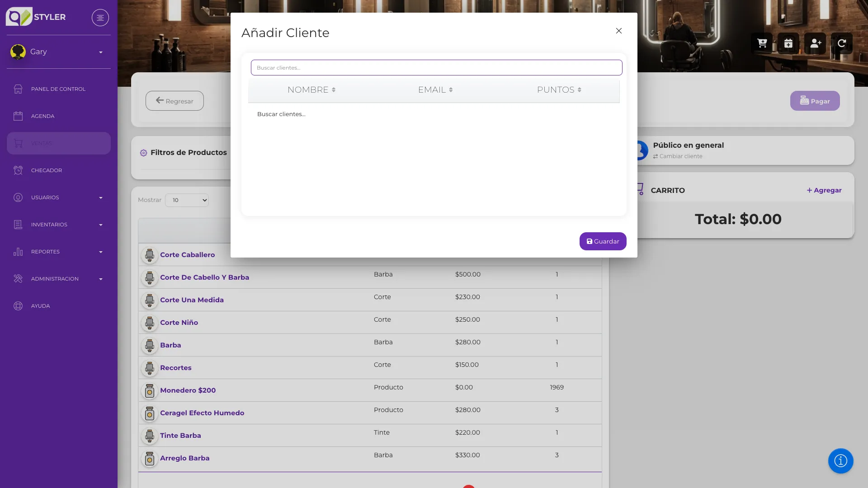Click the Monedero $200 bottle icon

click(150, 391)
